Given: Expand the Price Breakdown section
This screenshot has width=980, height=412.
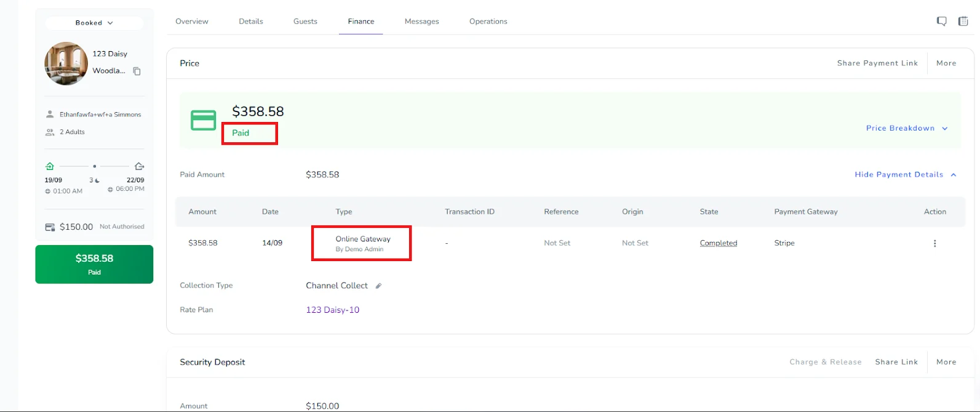Looking at the screenshot, I should click(x=907, y=128).
